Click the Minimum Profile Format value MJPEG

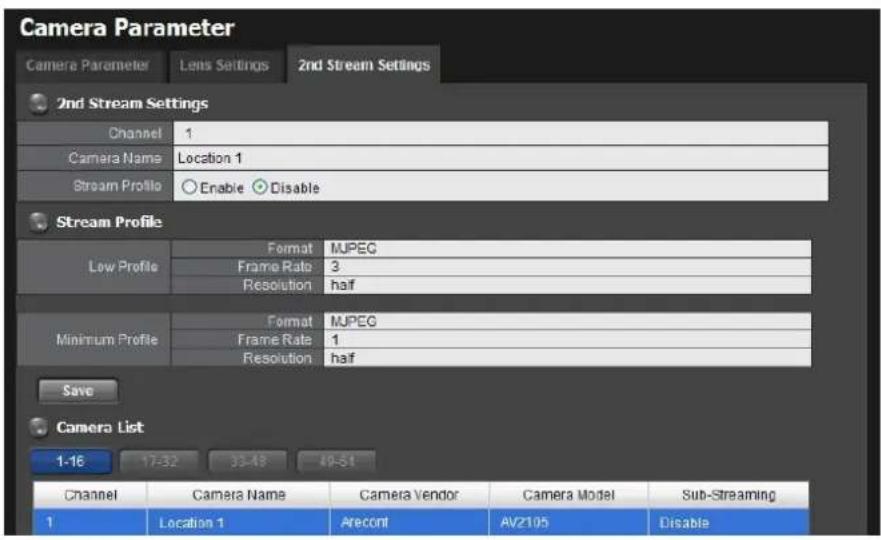[567, 321]
